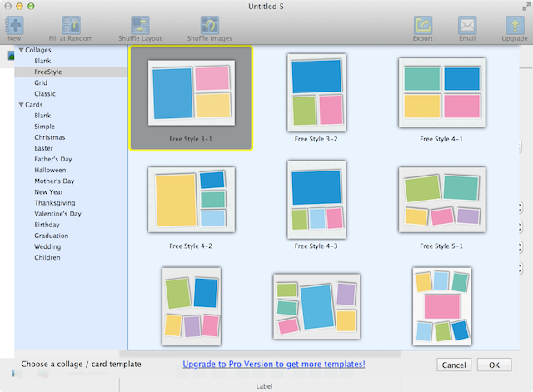The image size is (533, 392).
Task: Select the Graduation cards category
Action: click(52, 236)
